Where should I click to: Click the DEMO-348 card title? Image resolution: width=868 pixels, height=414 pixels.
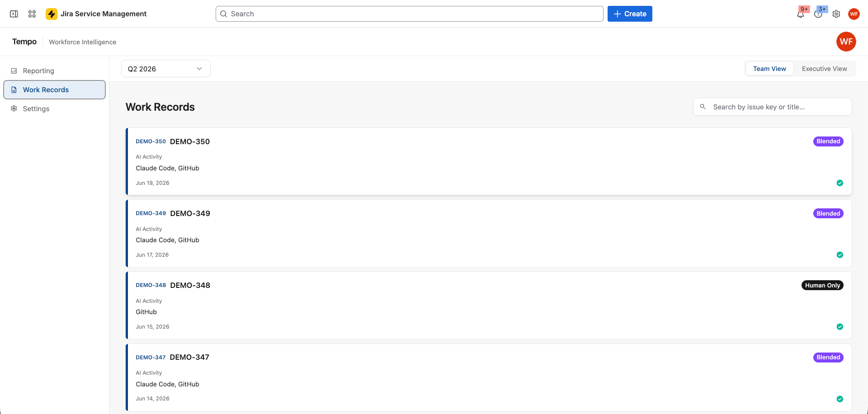pyautogui.click(x=190, y=285)
